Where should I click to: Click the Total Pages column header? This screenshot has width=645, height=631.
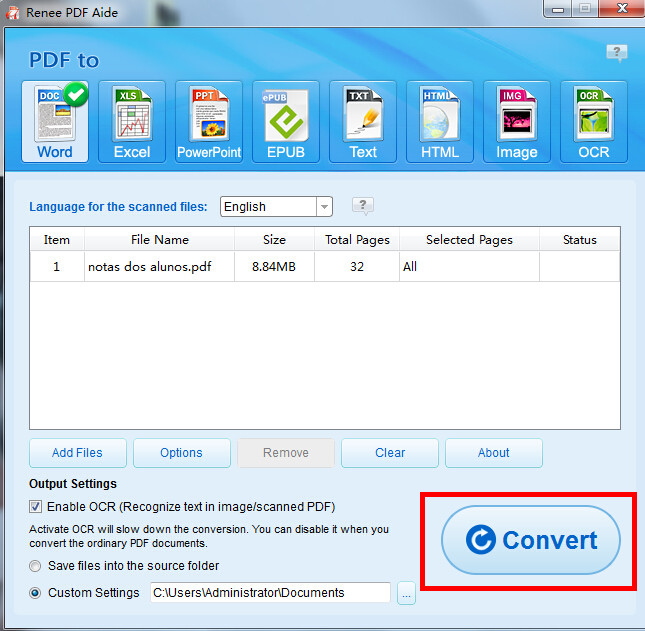(357, 239)
